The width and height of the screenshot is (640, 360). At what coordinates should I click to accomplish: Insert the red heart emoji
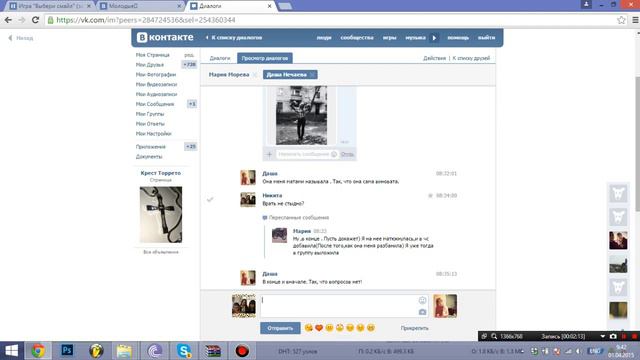[x=319, y=328]
